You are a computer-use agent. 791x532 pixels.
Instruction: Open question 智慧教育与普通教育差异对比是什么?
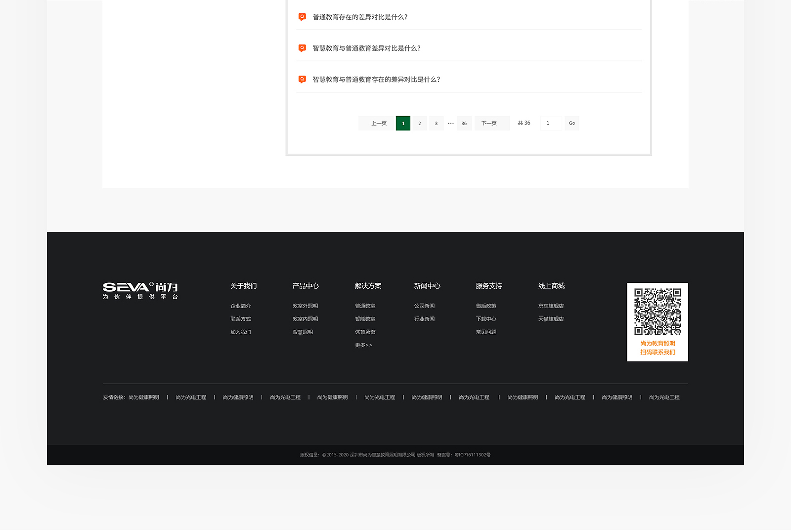[x=366, y=48]
